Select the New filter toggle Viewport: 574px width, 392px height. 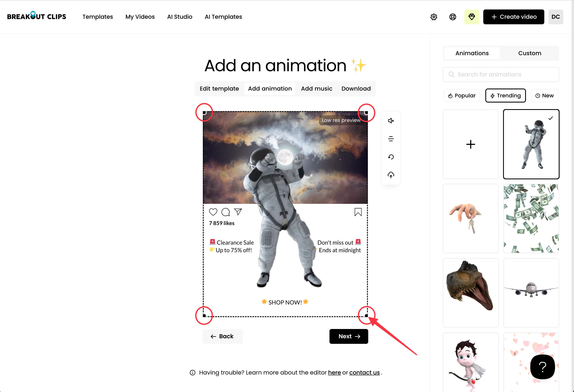[x=544, y=96]
